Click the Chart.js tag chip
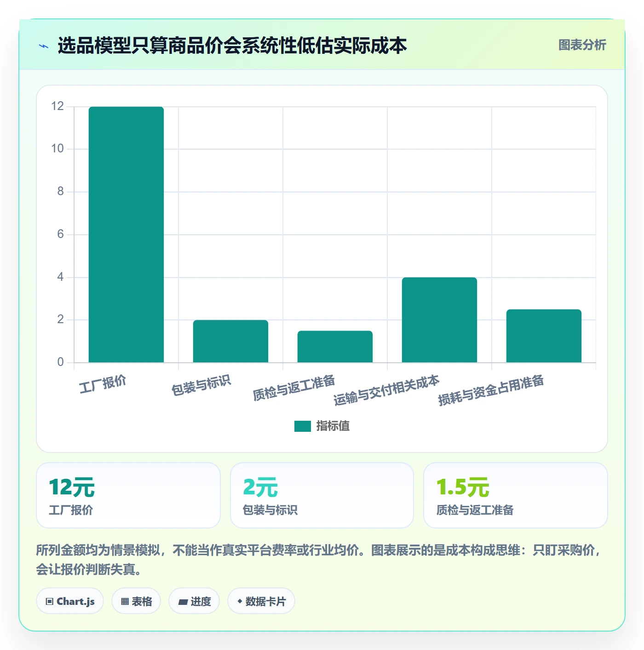Viewport: 644px width, 650px height. pos(70,601)
